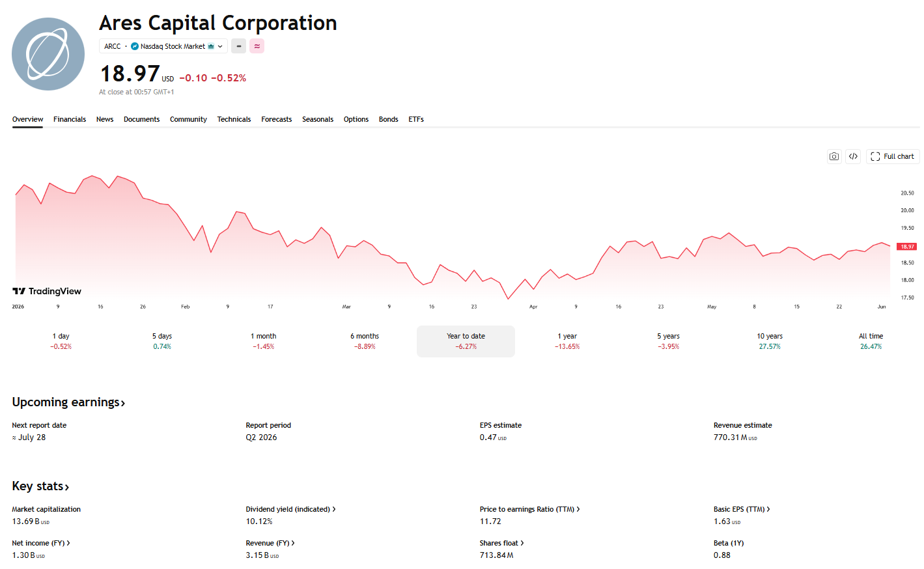Select the All time range
The height and width of the screenshot is (569, 924).
tap(871, 341)
